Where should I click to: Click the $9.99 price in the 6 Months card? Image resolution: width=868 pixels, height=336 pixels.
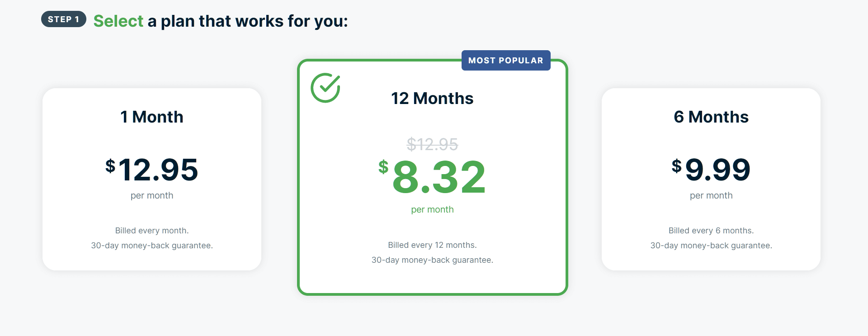[x=711, y=170]
